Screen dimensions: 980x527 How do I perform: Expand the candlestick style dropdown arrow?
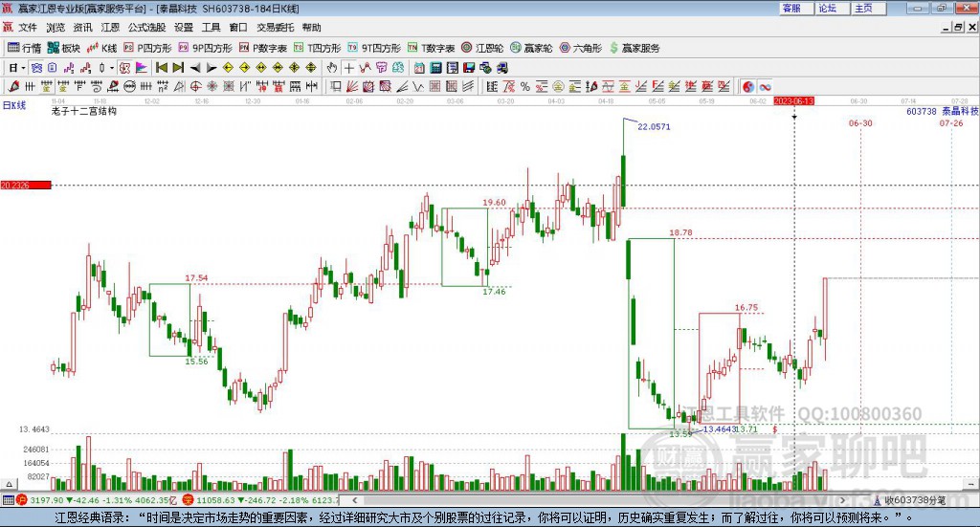pyautogui.click(x=112, y=68)
